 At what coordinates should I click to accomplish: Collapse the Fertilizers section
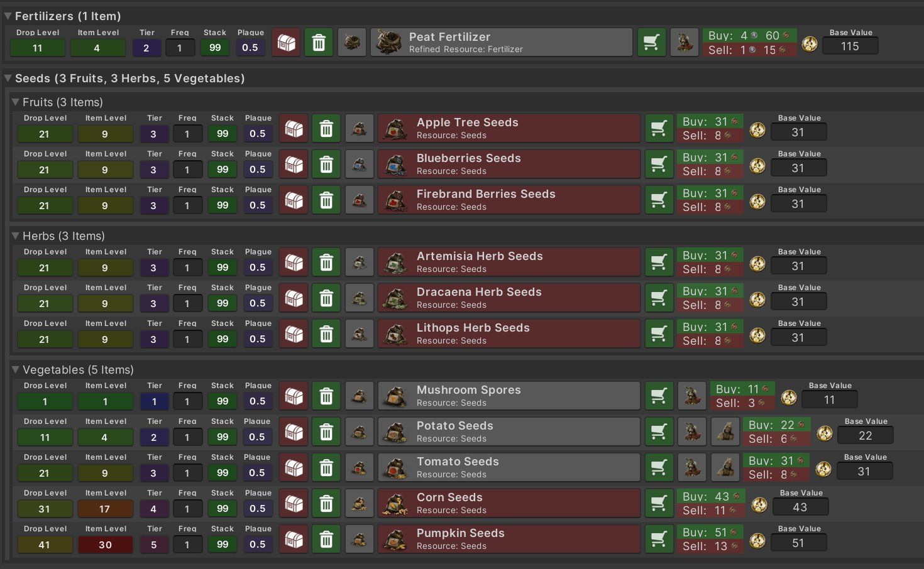(8, 16)
